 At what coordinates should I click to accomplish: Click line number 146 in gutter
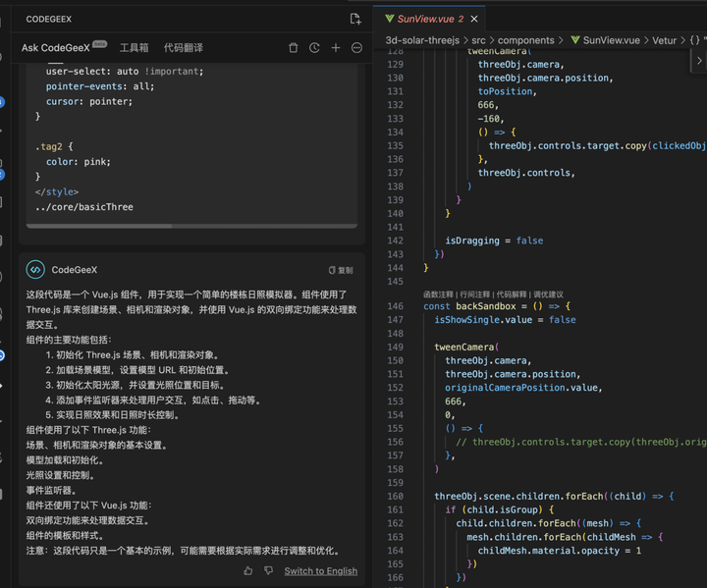395,306
